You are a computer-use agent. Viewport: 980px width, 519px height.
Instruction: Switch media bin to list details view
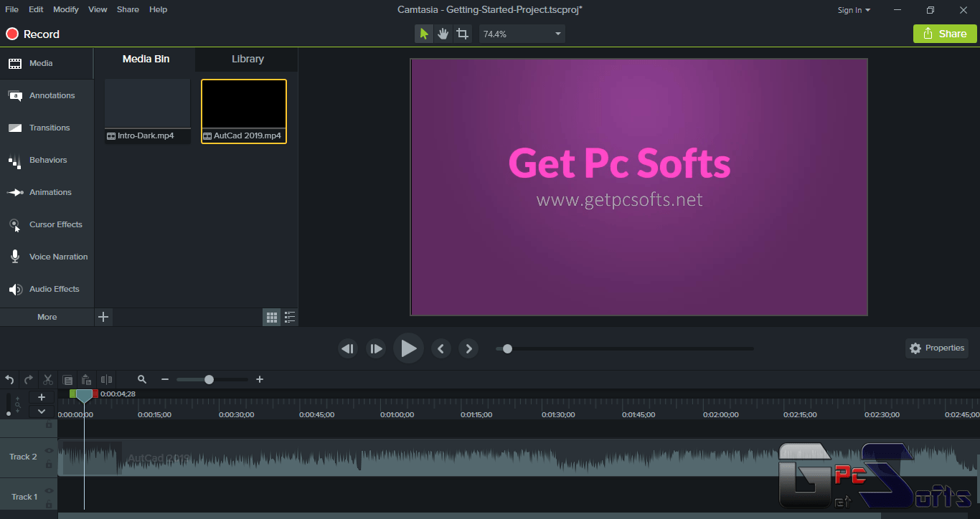[290, 317]
